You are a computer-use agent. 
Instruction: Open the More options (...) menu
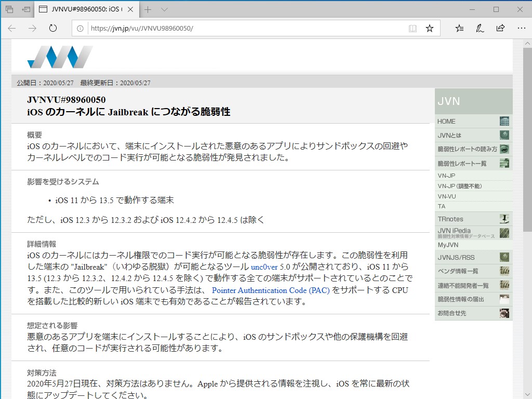coord(522,29)
